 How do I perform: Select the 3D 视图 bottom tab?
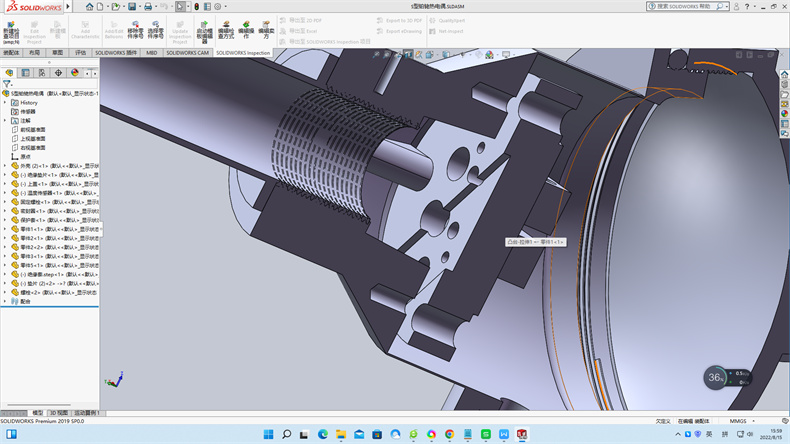click(x=59, y=412)
